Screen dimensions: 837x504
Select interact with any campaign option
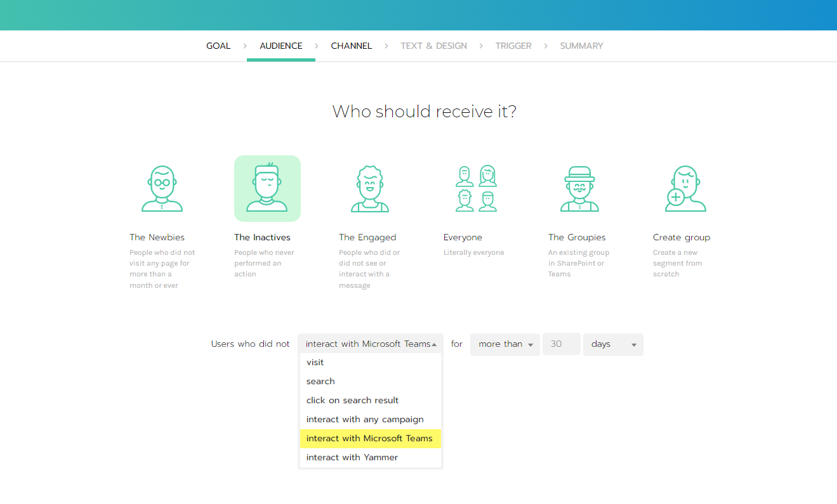371,420
